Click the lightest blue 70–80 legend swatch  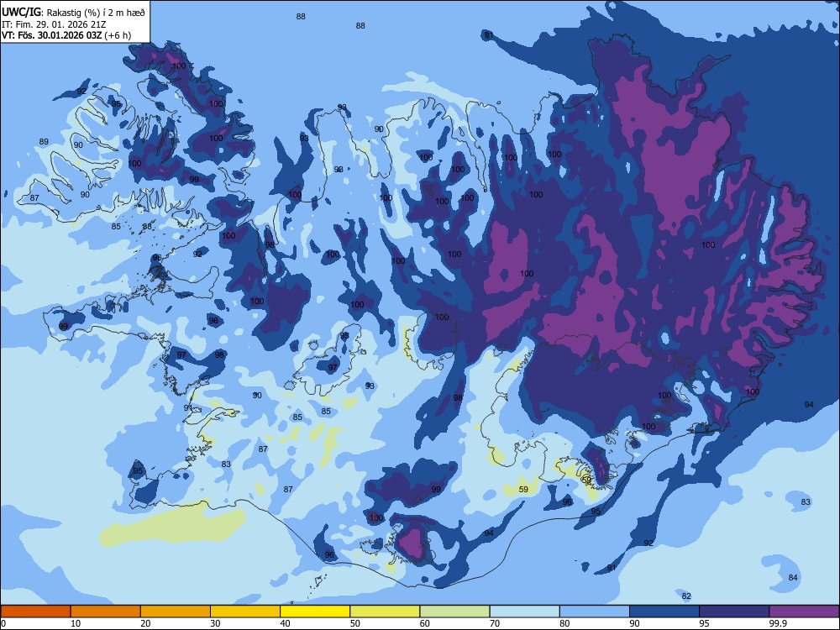point(524,612)
